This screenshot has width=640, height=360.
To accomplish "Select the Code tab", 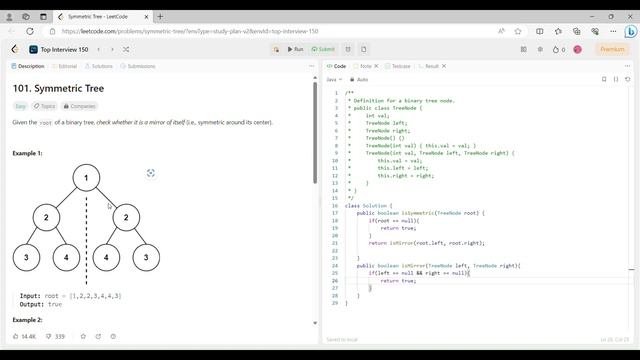I will point(336,66).
